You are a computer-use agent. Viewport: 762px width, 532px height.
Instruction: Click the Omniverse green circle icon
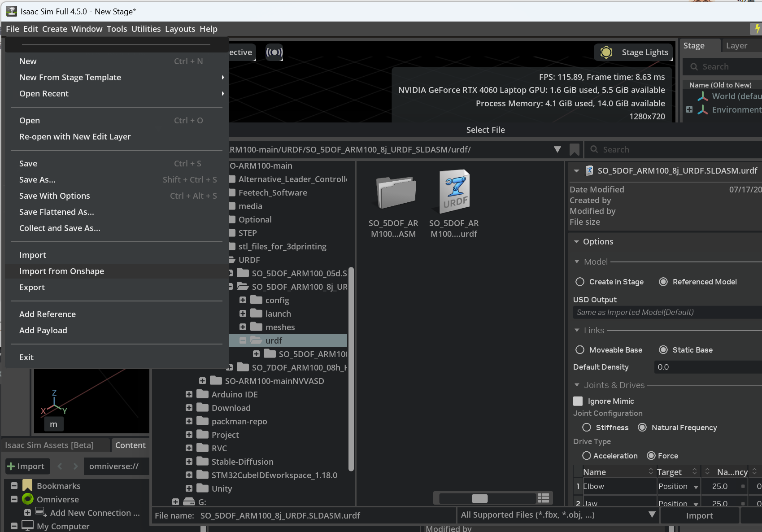28,499
